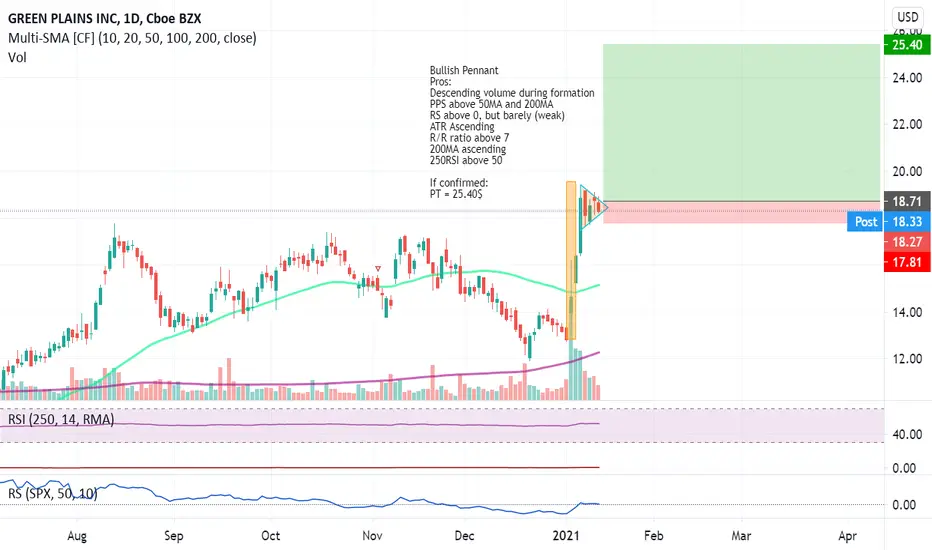Click the 18.27 last price label
The width and height of the screenshot is (932, 550).
point(907,241)
